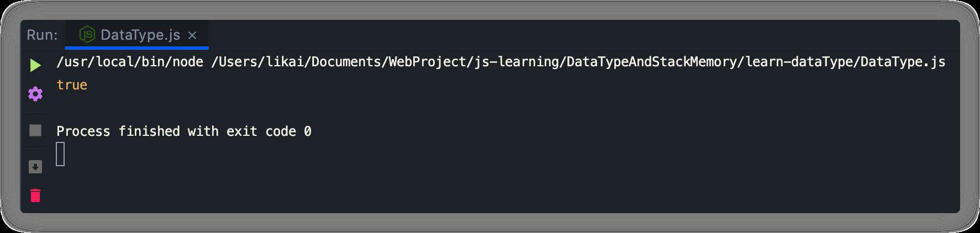Screen dimensions: 980x233
Task: Click the "Run:" panel label
Action: [42, 35]
